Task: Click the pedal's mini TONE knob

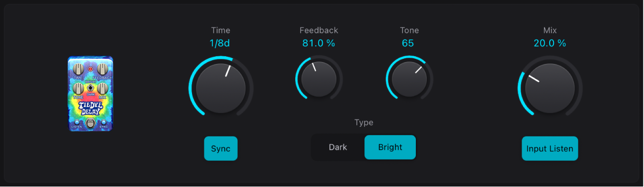Action: (78, 88)
